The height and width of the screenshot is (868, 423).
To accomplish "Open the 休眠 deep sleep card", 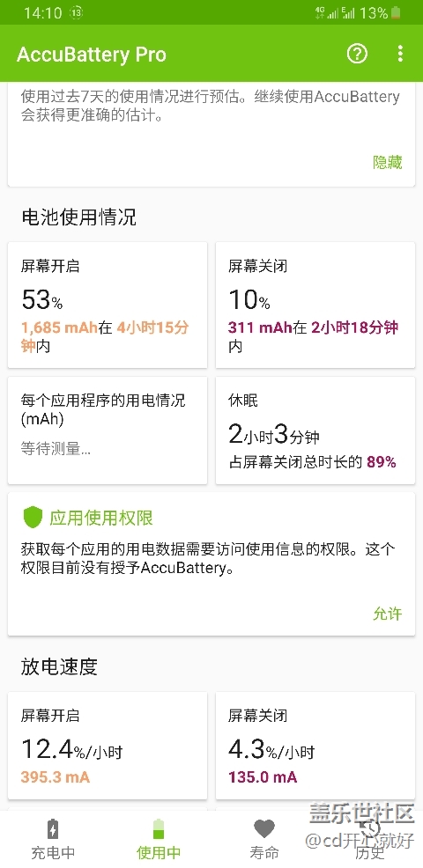I will coord(315,430).
